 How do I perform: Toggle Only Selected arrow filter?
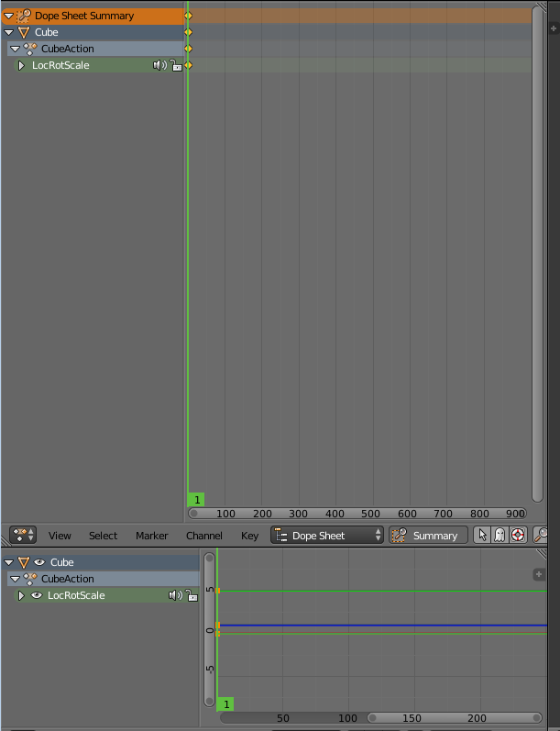482,536
